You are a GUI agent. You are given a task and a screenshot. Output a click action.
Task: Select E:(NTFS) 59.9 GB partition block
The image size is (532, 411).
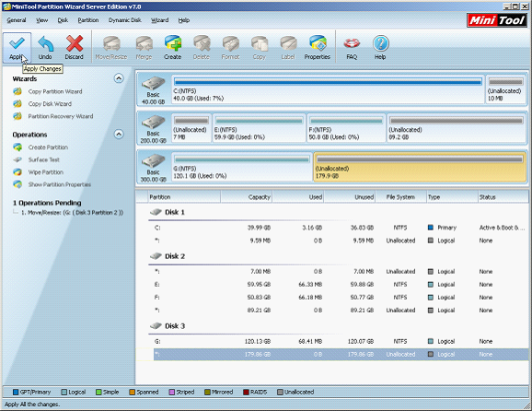[x=259, y=128]
